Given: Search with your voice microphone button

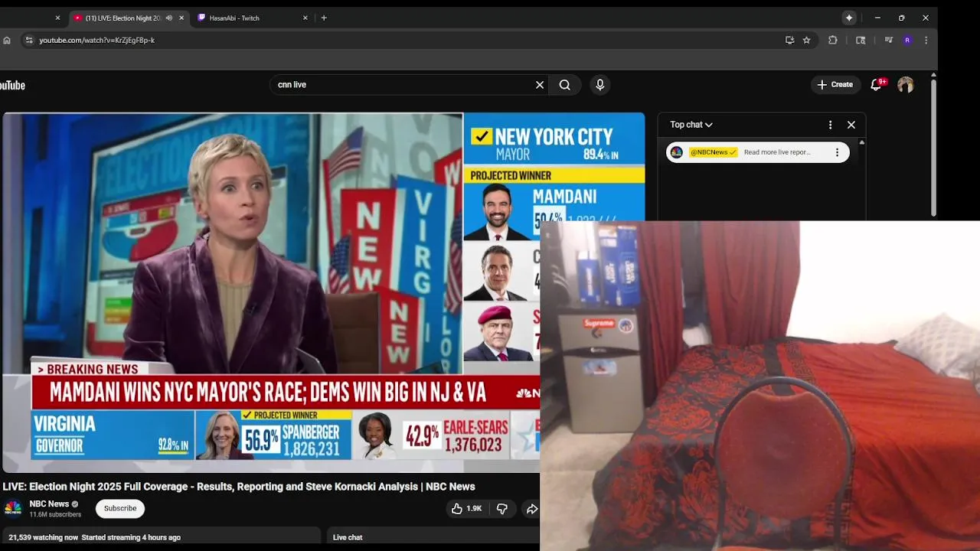Looking at the screenshot, I should click(600, 85).
